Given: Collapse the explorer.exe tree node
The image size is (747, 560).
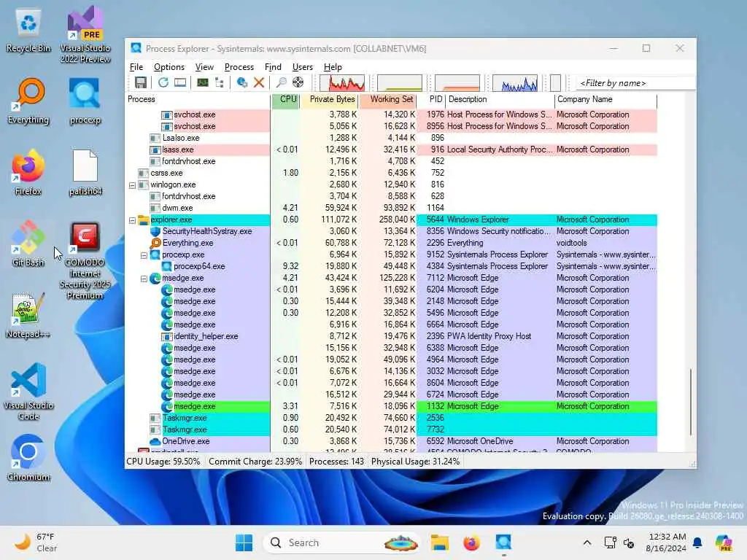Looking at the screenshot, I should point(133,220).
